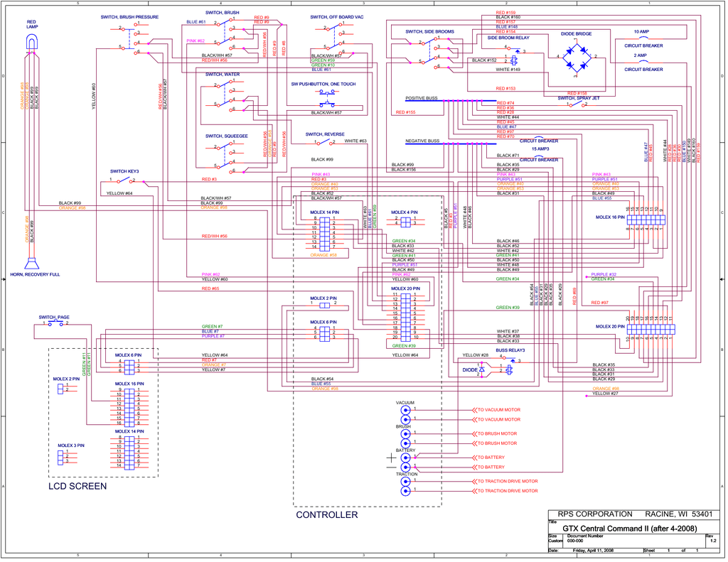Select the Switch, Page symbol

55,324
